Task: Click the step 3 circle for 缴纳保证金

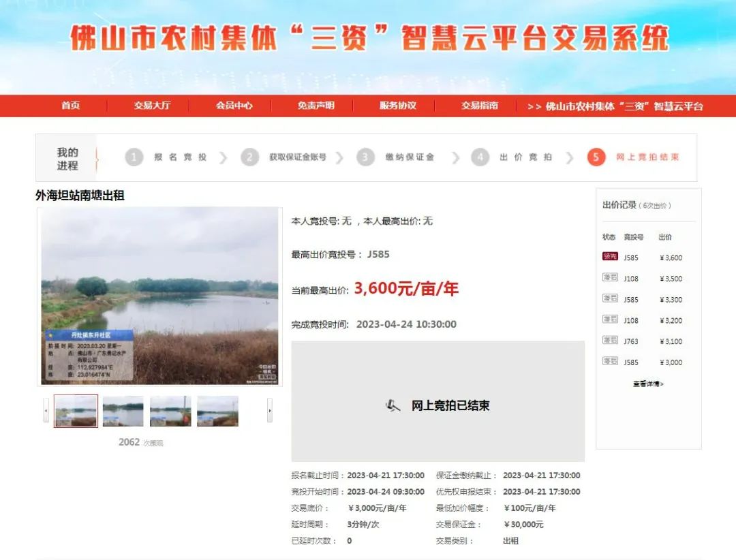Action: tap(365, 157)
